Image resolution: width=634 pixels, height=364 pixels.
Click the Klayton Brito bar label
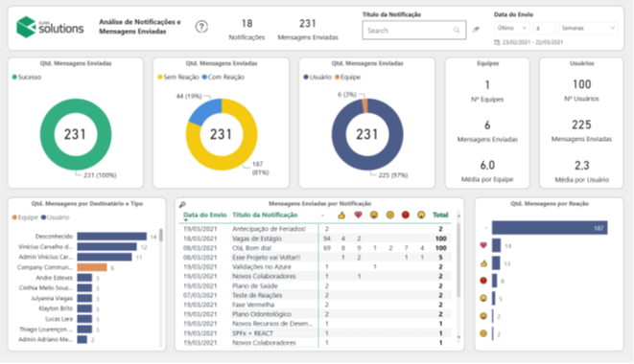[56, 308]
